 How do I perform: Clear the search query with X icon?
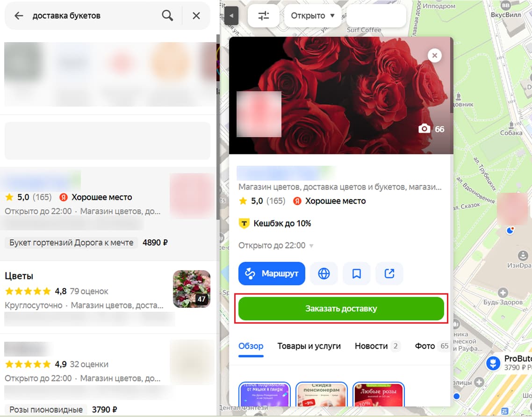[x=196, y=15]
